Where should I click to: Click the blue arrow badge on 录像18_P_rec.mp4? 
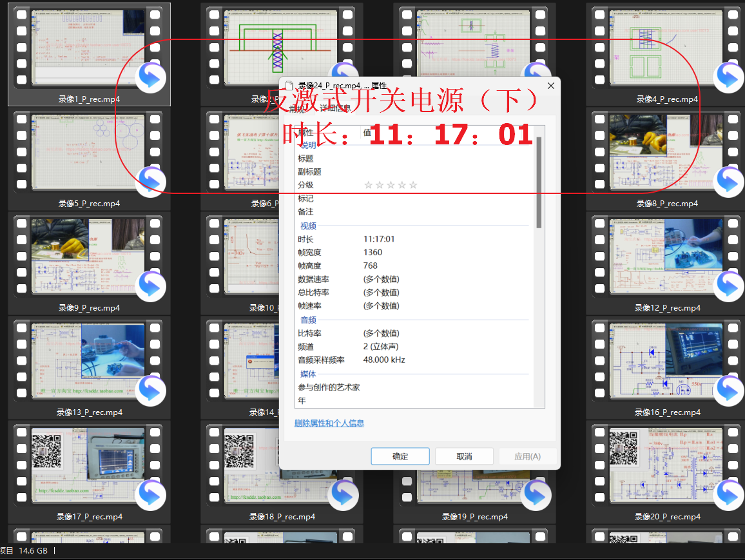point(343,496)
